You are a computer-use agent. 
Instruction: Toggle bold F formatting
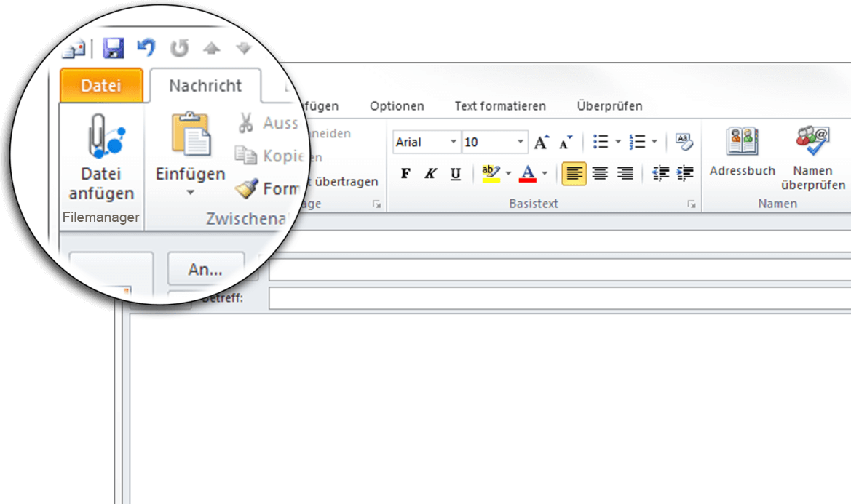(405, 173)
